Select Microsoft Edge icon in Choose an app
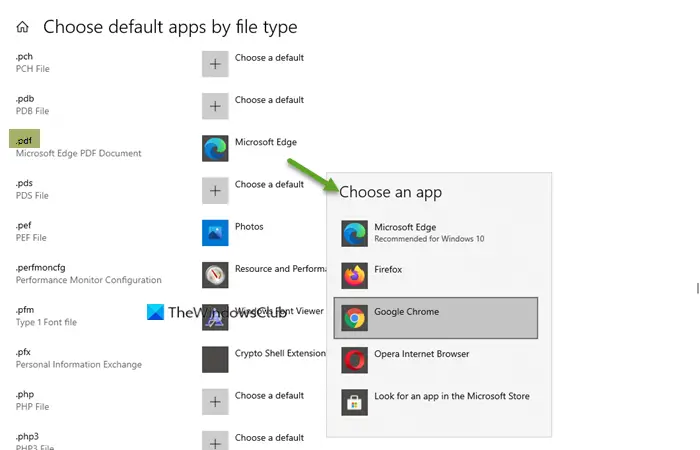The image size is (700, 450). coord(354,233)
